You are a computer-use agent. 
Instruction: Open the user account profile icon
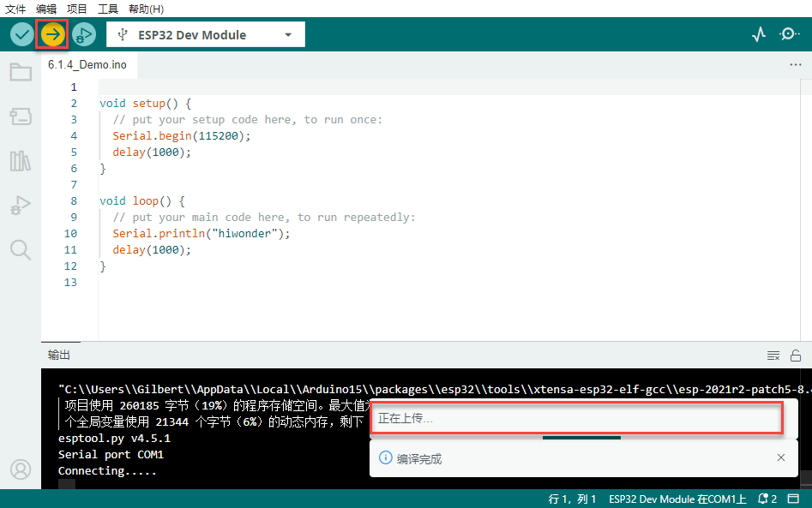(21, 469)
